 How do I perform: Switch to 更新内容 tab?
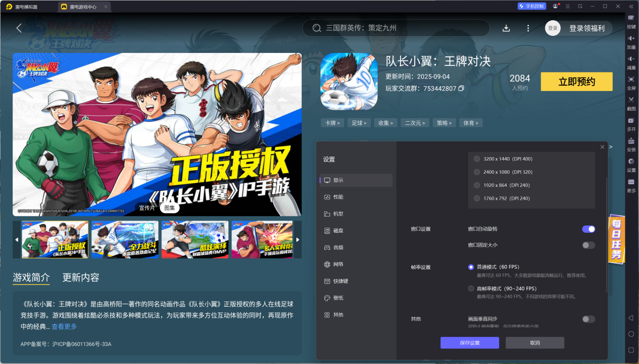point(81,277)
